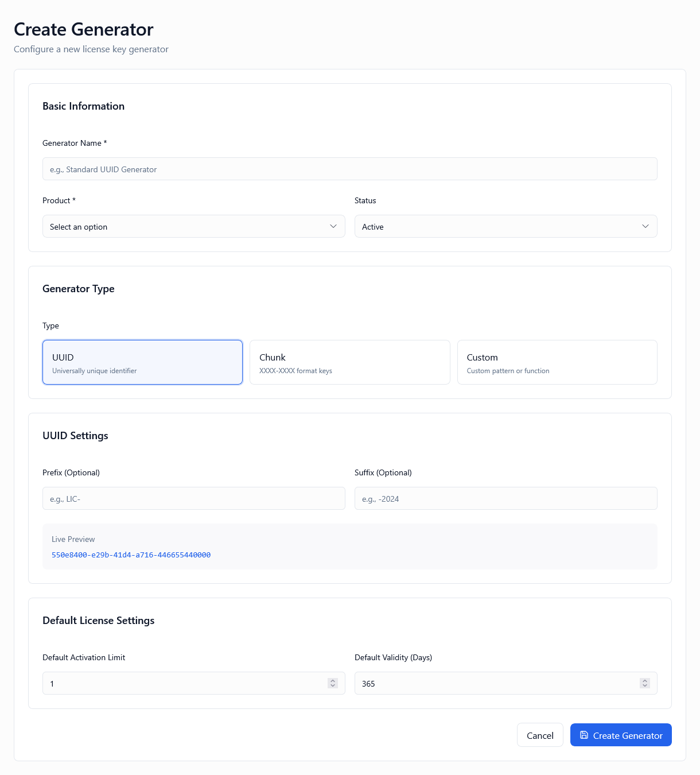This screenshot has height=775, width=700.
Task: Open the Status dropdown showing Active
Action: point(505,226)
